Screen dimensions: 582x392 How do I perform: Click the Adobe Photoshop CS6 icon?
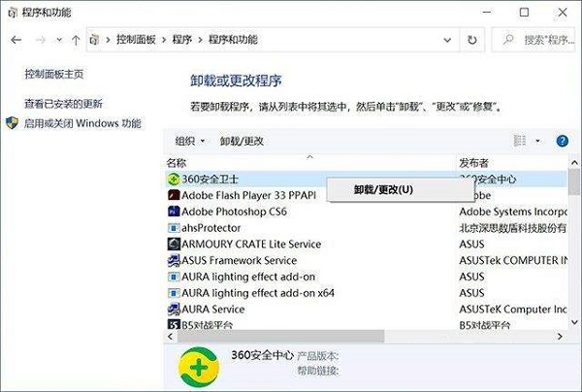tap(174, 212)
